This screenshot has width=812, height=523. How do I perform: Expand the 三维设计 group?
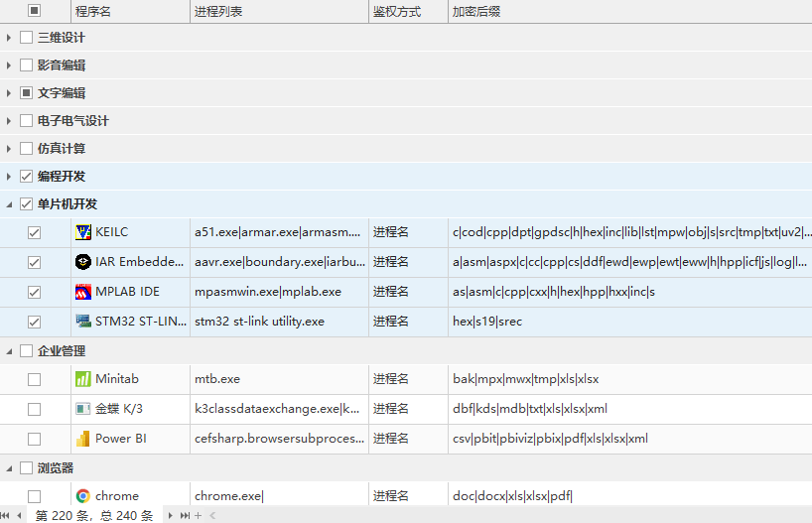click(x=9, y=38)
